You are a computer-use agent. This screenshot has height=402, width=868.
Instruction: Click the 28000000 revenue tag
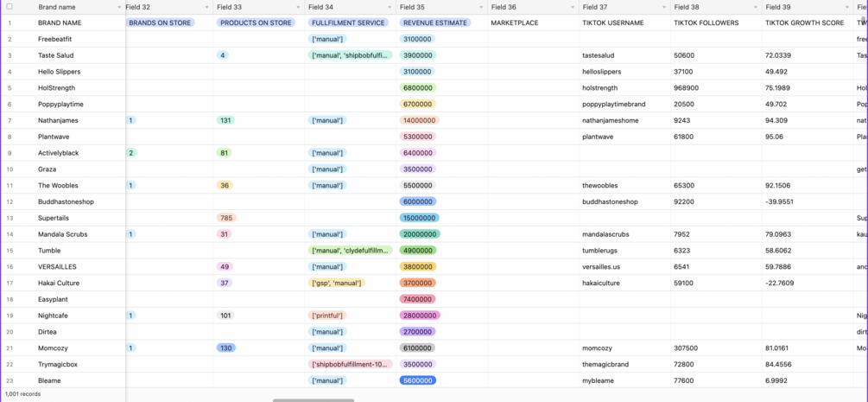pyautogui.click(x=420, y=316)
